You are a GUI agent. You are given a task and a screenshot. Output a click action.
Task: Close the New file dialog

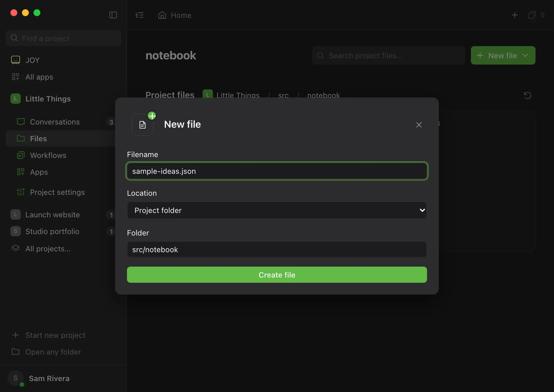coord(419,125)
